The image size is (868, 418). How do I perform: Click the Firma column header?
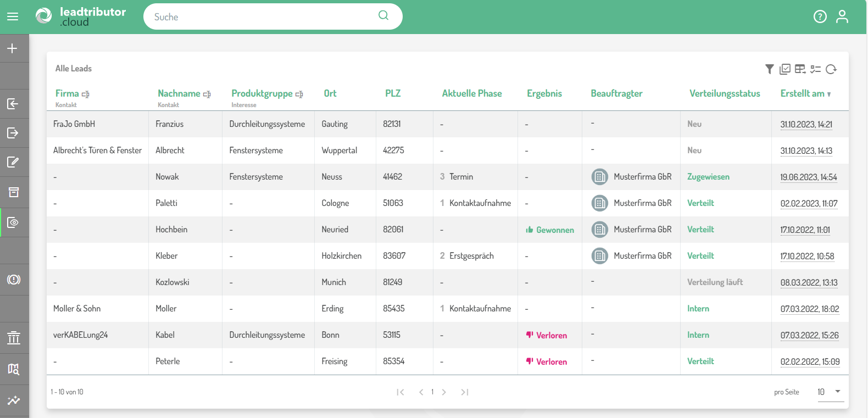pyautogui.click(x=67, y=93)
